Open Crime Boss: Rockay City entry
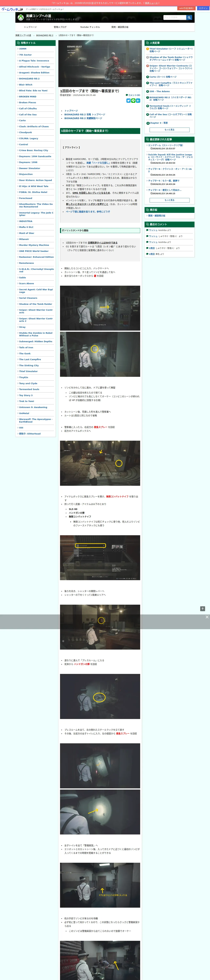210x980 pixels. tap(34, 150)
